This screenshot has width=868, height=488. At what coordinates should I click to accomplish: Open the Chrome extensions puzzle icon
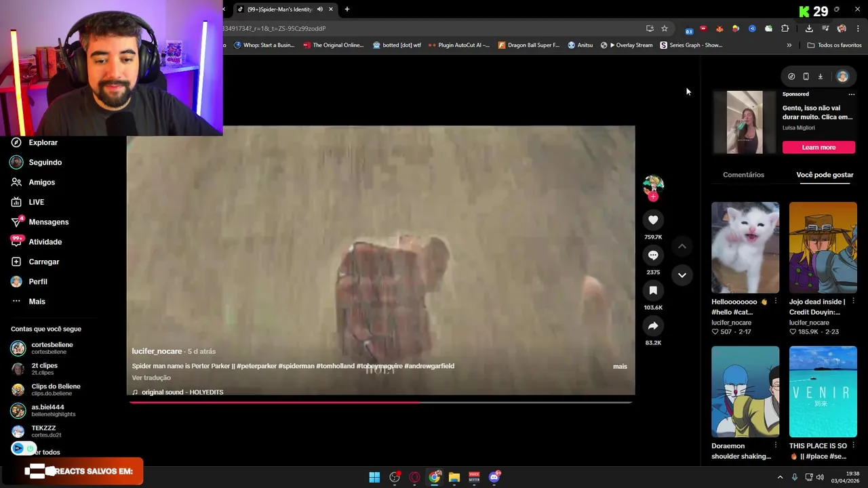point(785,28)
